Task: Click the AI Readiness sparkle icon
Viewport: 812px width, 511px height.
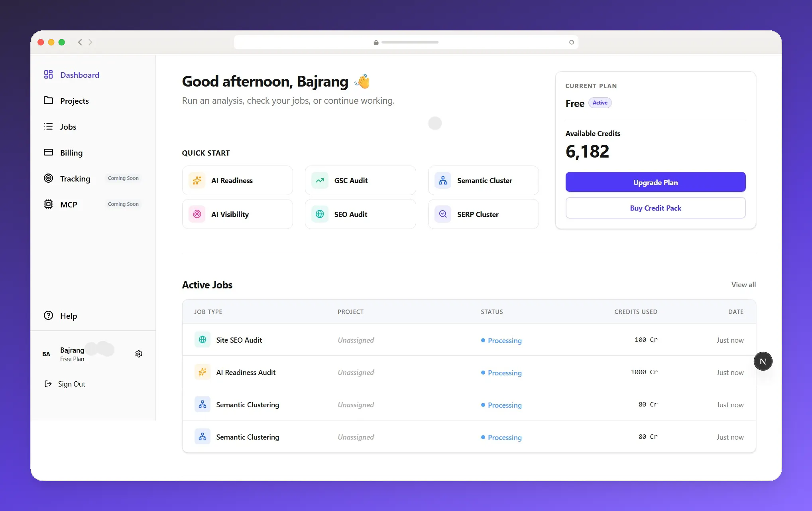Action: [x=197, y=180]
